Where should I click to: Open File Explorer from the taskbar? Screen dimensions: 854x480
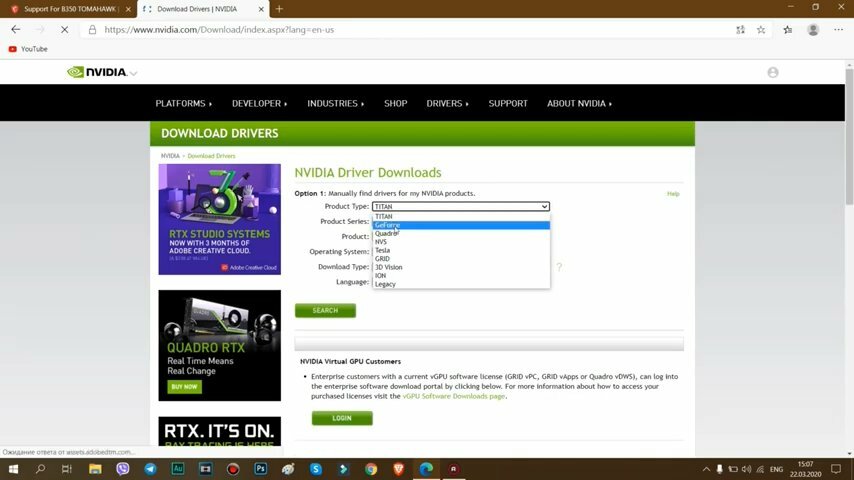95,469
